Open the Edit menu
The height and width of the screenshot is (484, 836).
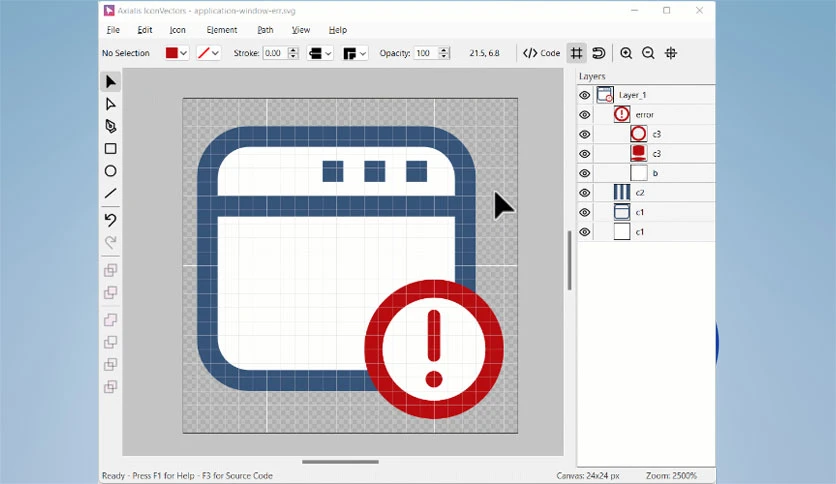[144, 30]
